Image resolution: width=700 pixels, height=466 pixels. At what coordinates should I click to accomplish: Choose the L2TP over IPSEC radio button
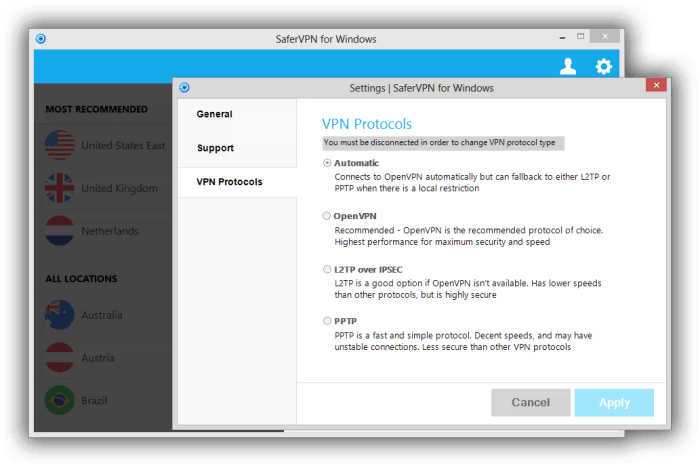tap(327, 269)
